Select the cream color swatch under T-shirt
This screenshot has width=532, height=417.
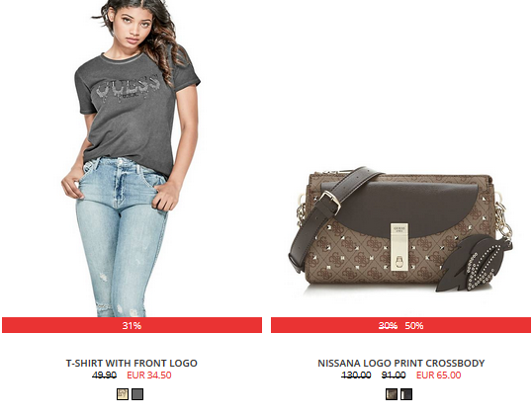123,394
